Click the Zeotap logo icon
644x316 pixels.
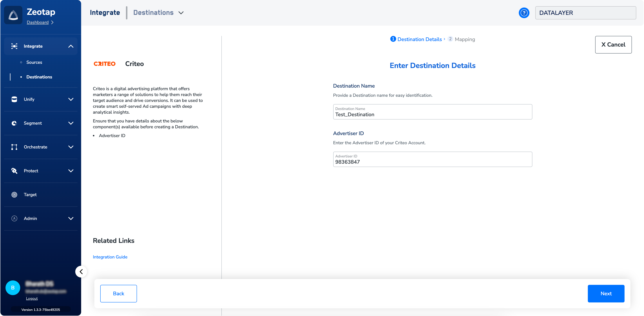13,15
